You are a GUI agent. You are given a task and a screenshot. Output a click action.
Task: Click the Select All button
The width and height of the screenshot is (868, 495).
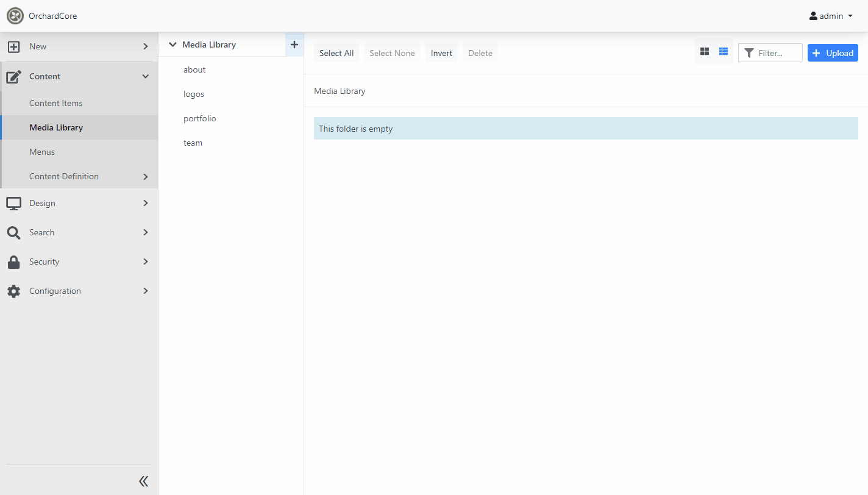tap(336, 53)
